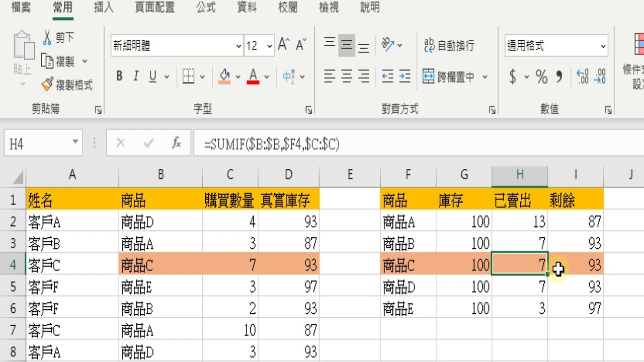The image size is (644, 362).
Task: Toggle underline formatting
Action: (x=152, y=76)
